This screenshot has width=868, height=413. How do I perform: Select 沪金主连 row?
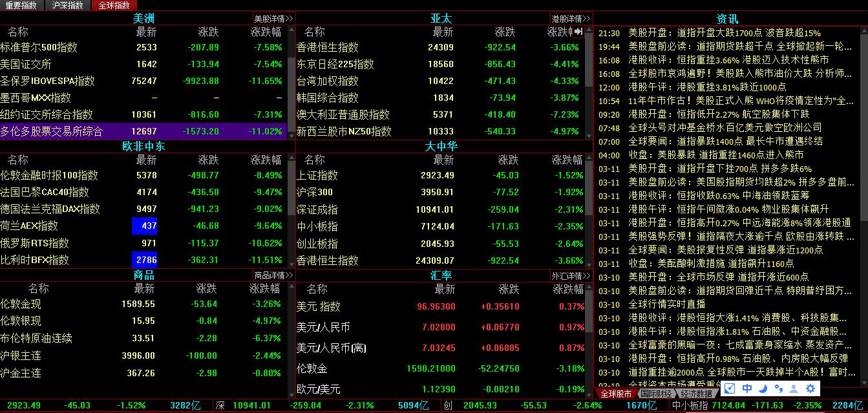coord(143,373)
